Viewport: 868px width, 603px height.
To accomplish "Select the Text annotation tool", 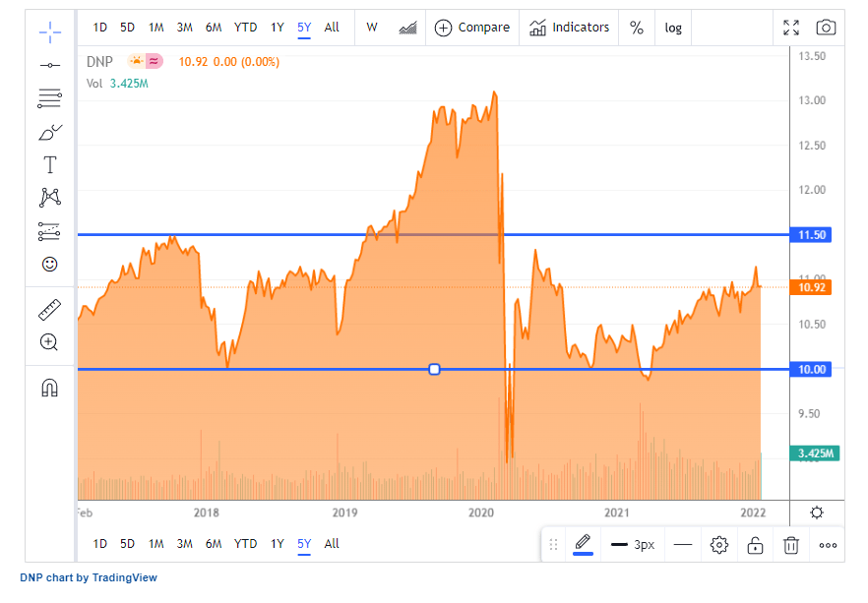I will pyautogui.click(x=49, y=164).
